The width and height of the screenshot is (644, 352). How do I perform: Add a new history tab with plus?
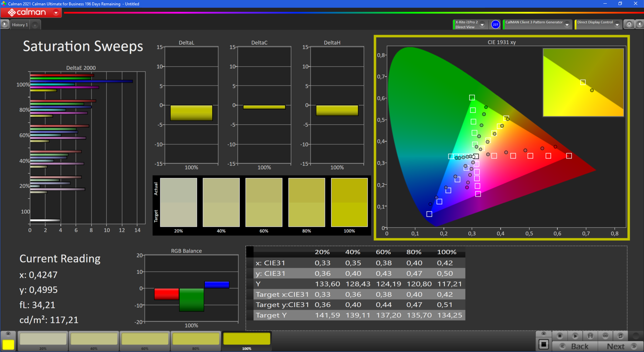(x=35, y=25)
